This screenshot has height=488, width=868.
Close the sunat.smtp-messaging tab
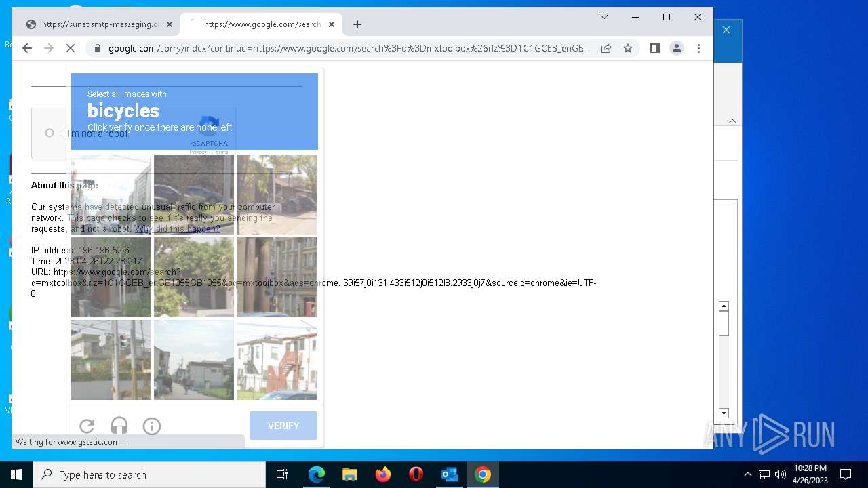(x=170, y=24)
